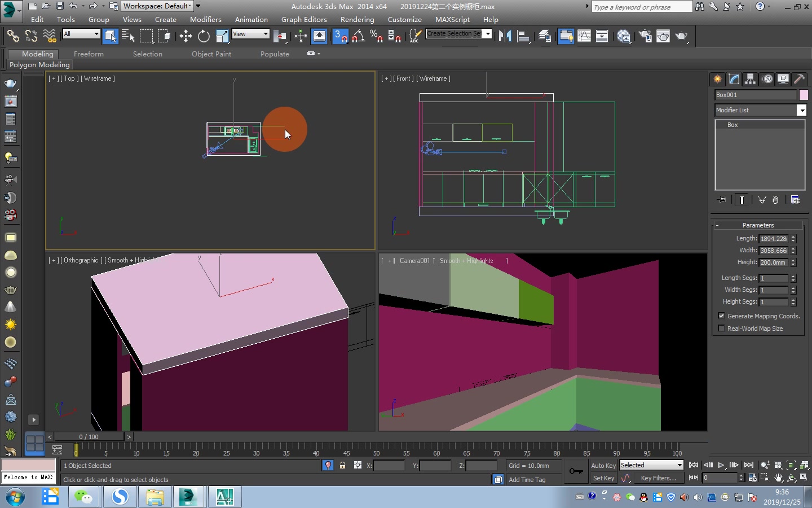Open the Rendering menu
Screen dimensions: 812x508
tap(357, 20)
